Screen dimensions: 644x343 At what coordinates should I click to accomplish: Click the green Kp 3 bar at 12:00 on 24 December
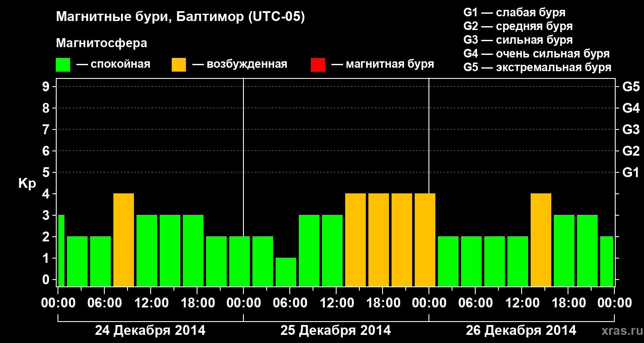coord(147,250)
